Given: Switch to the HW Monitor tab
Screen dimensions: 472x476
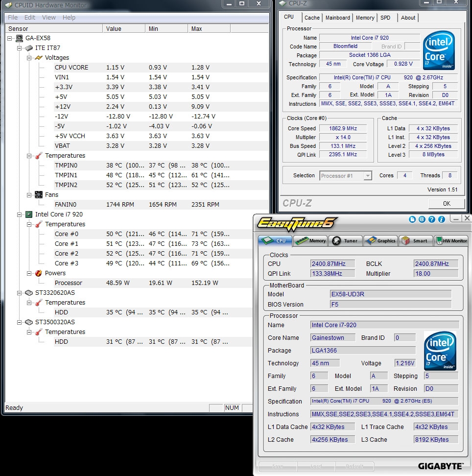Looking at the screenshot, I should click(x=451, y=240).
